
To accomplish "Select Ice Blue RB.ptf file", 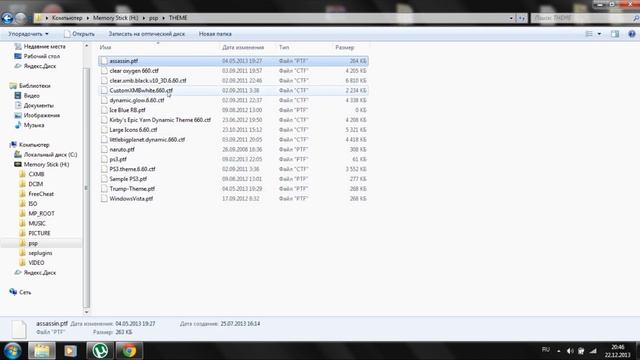I will (233, 110).
